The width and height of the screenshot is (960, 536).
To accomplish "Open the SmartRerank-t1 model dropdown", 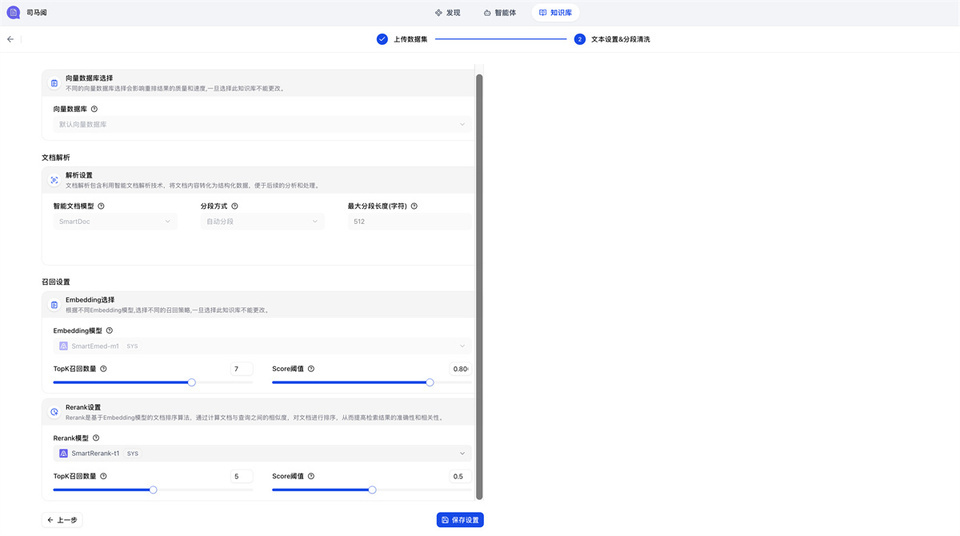I will [262, 453].
